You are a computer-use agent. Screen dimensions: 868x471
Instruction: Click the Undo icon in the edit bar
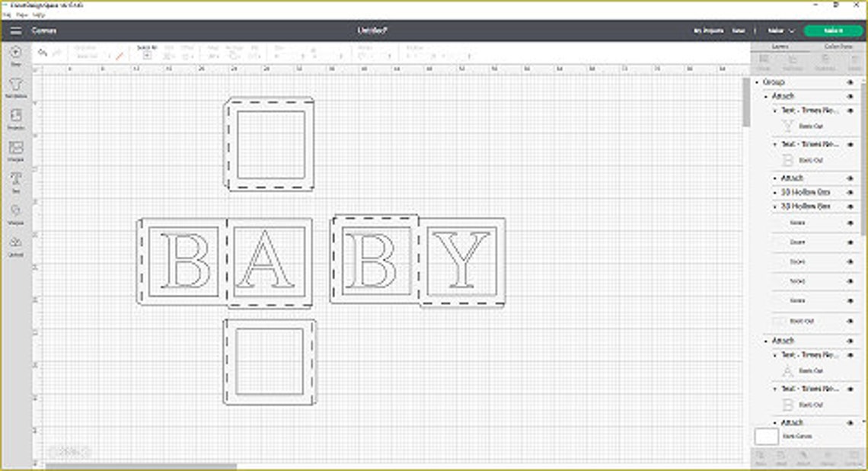42,51
